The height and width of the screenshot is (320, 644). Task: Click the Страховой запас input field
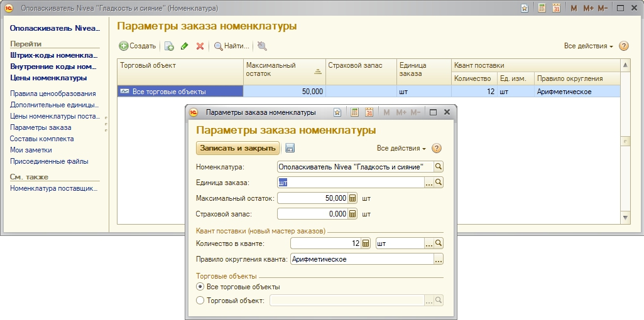point(312,214)
